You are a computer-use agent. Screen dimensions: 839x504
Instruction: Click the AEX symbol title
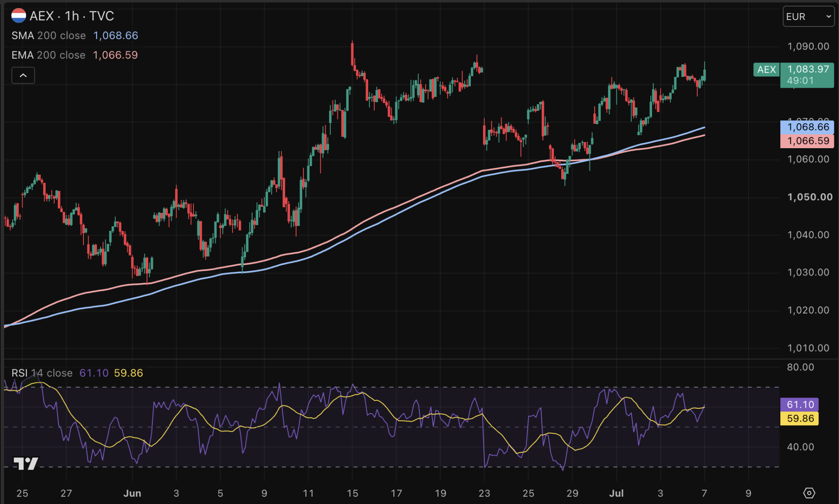click(x=42, y=16)
